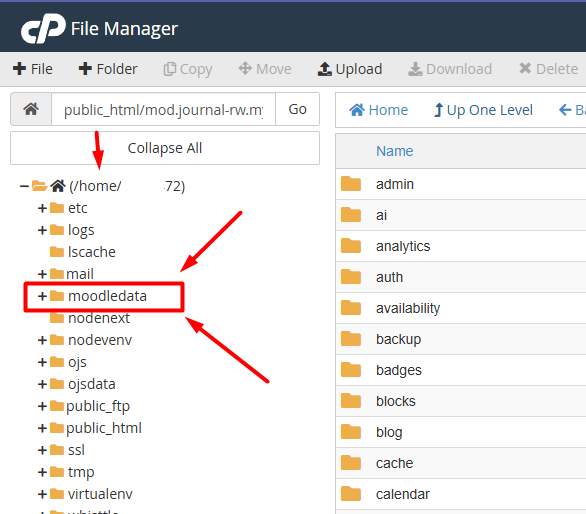Select the analytics folder name
This screenshot has height=514, width=586.
point(403,246)
